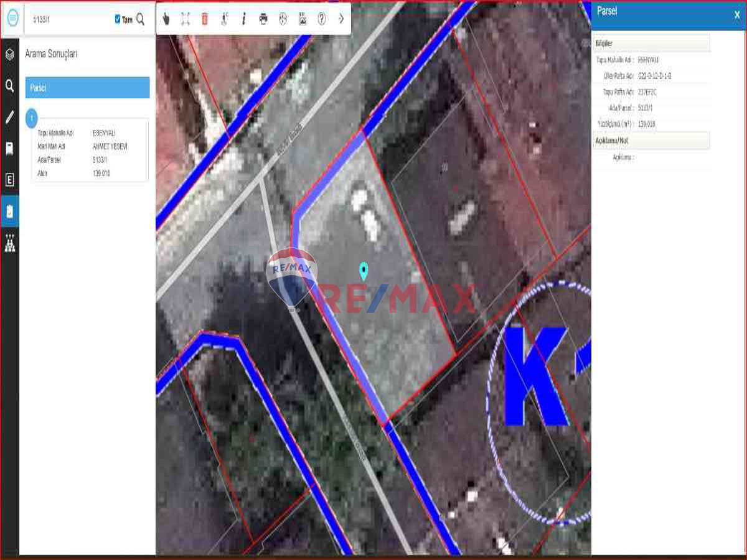Click the numbered result 1 badge

[x=32, y=118]
